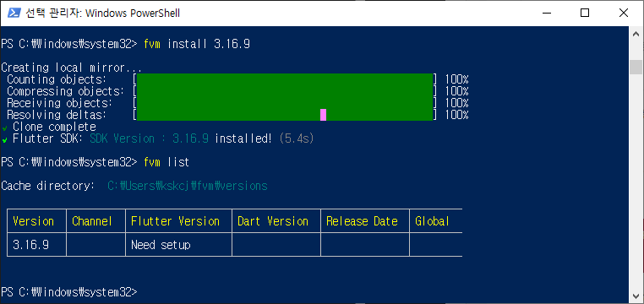The width and height of the screenshot is (644, 304).
Task: Click the 'Receiving objects:' label
Action: pos(59,103)
